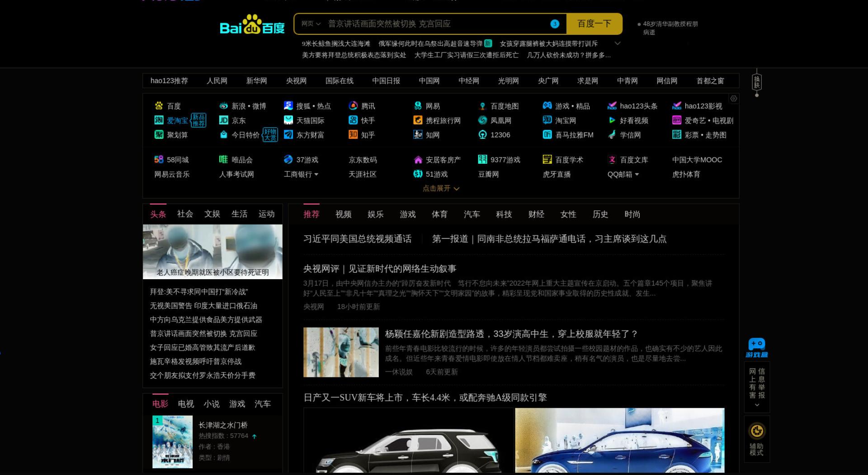The height and width of the screenshot is (475, 868).
Task: Select the 财经 feed tab
Action: point(536,214)
